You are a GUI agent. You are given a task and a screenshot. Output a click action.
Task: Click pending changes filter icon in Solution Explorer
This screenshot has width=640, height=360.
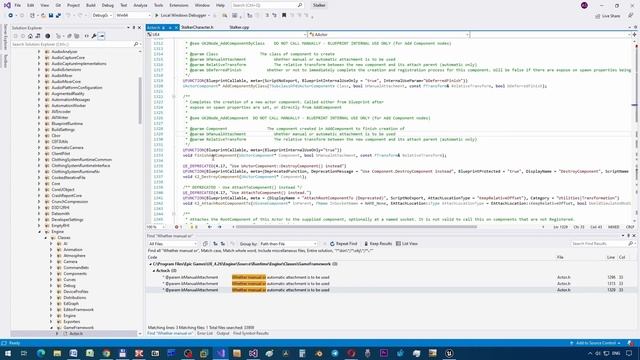[x=48, y=36]
